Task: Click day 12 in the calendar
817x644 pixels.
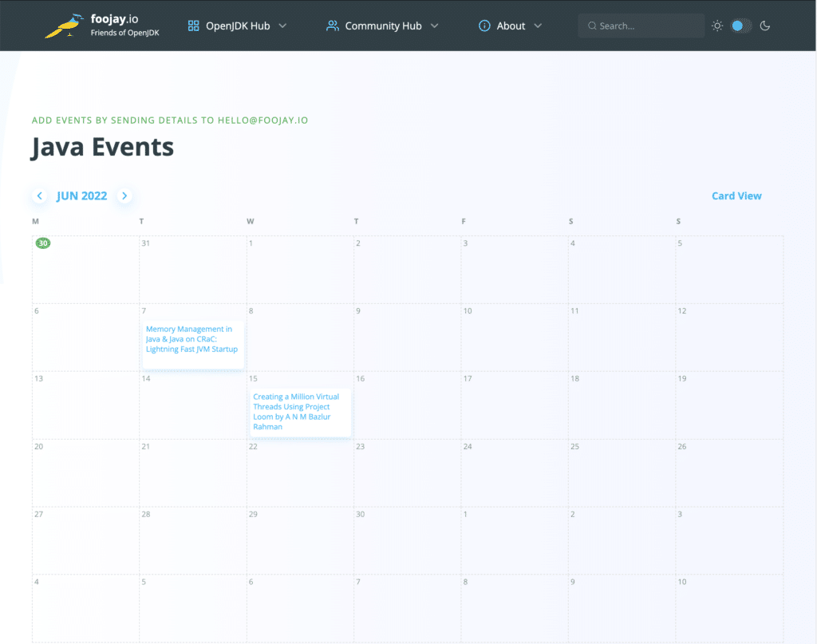Action: tap(682, 311)
